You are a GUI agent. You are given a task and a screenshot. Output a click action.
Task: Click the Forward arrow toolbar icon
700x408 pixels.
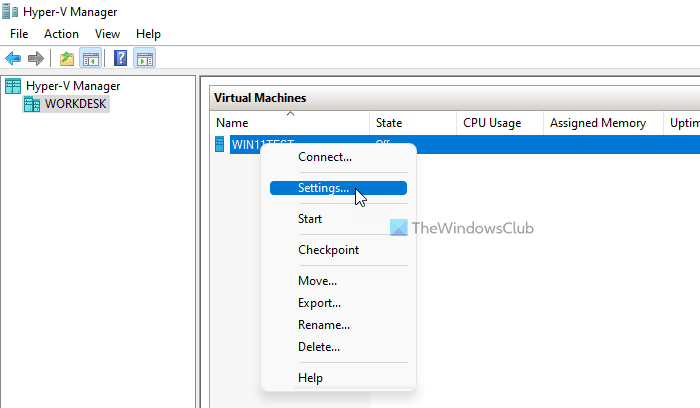click(x=36, y=58)
